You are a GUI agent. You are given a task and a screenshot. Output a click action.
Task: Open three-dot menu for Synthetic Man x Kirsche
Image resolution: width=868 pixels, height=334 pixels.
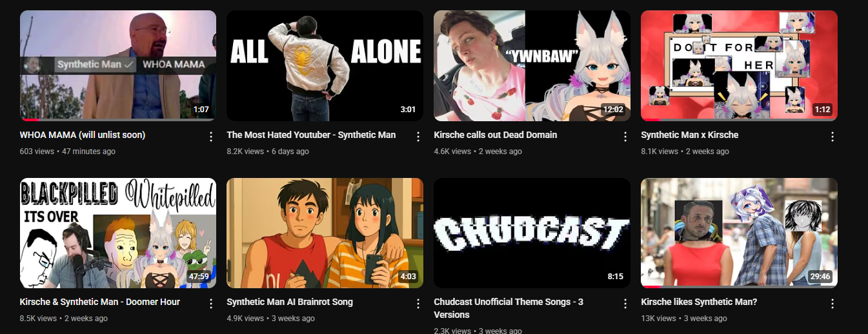(832, 137)
